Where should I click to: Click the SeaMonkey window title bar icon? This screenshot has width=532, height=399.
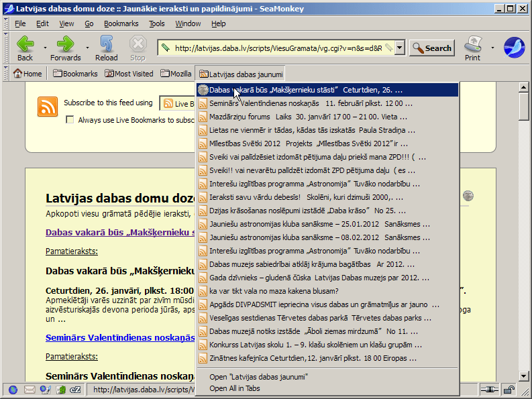9,9
